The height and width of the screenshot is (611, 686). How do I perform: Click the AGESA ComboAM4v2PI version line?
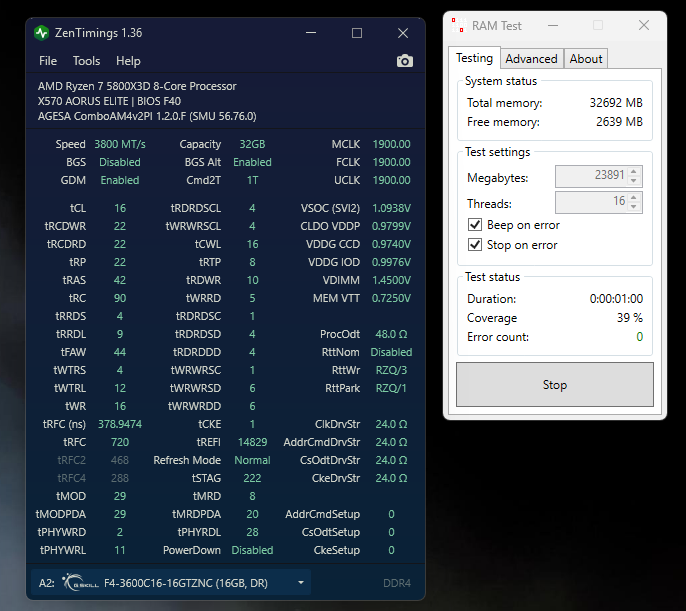[147, 116]
